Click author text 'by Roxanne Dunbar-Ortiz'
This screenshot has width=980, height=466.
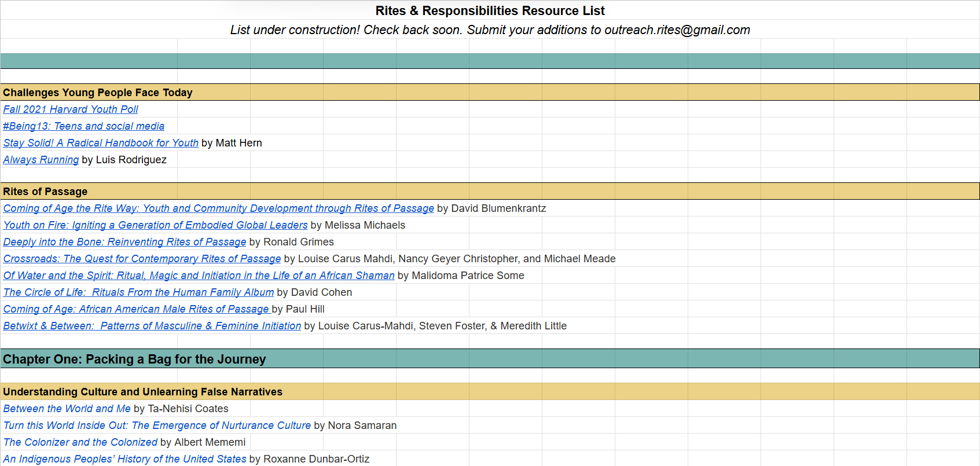(x=309, y=459)
